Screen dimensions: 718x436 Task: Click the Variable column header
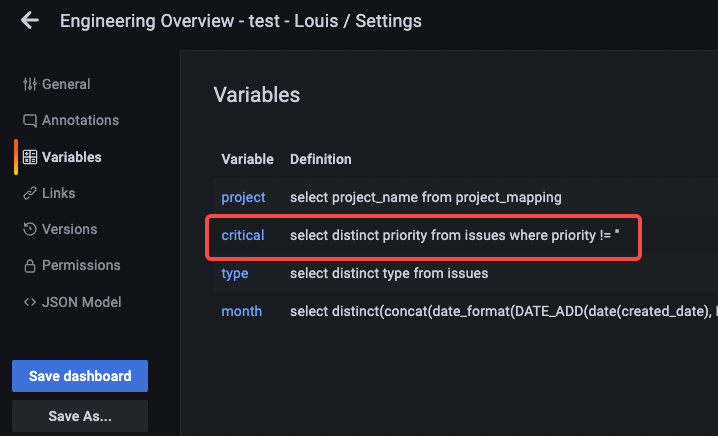248,159
